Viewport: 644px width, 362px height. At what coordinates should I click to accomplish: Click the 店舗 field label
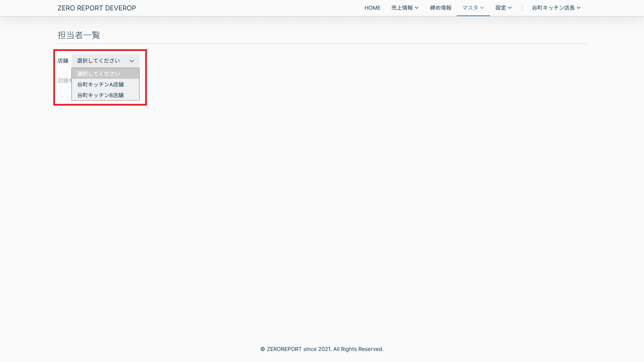63,61
